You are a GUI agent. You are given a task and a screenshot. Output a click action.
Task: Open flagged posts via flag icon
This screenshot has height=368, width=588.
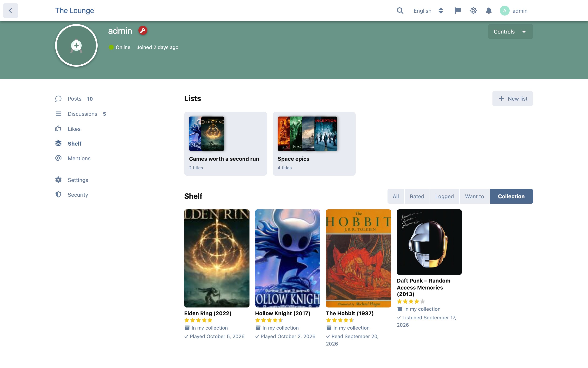tap(458, 11)
